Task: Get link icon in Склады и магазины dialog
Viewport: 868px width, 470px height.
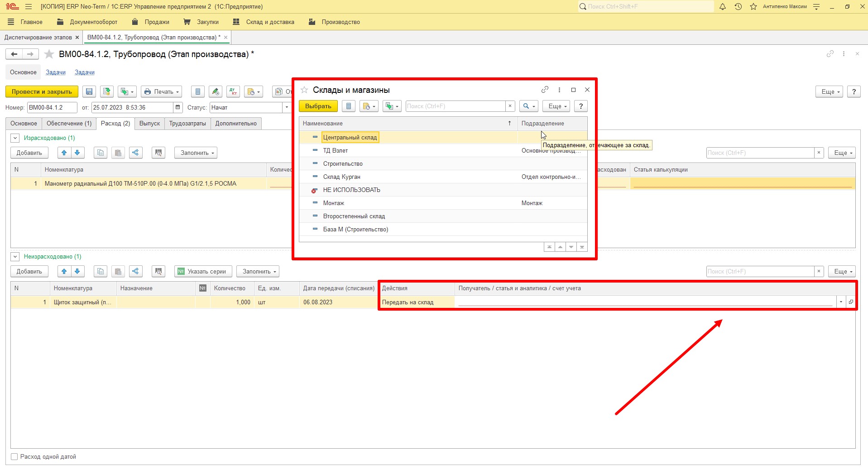Action: point(545,90)
